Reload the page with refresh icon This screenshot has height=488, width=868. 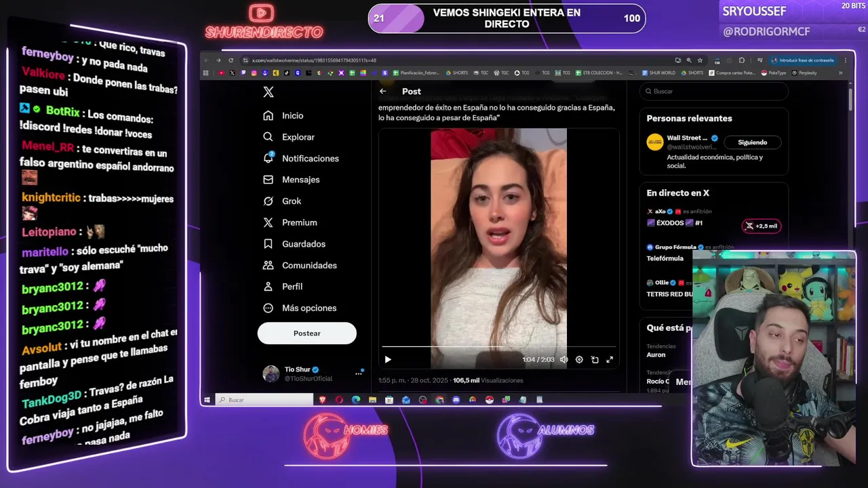(231, 60)
